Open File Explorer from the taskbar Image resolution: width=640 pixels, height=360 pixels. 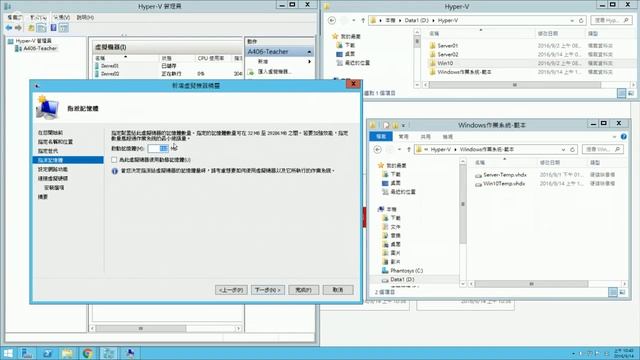point(67,353)
